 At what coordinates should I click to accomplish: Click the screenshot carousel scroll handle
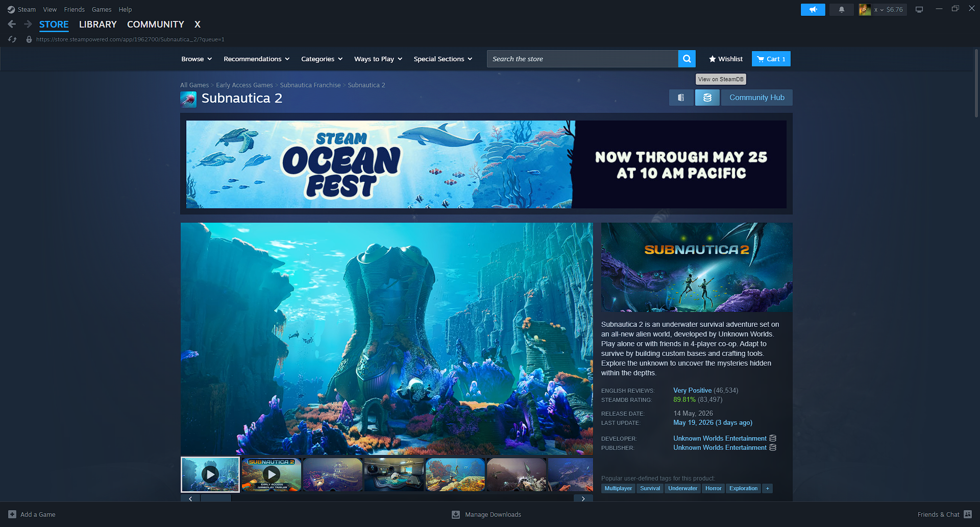point(216,498)
